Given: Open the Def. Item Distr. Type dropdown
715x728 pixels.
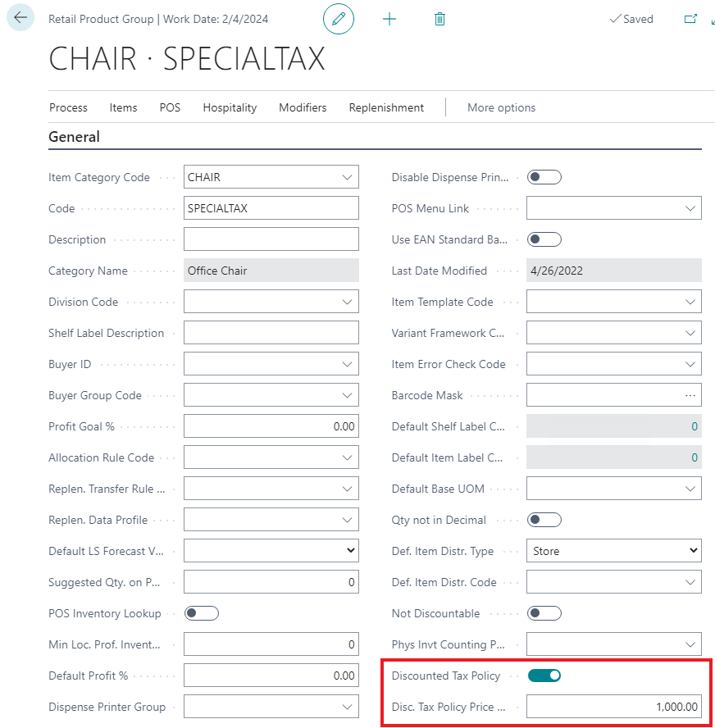Looking at the screenshot, I should pos(694,551).
